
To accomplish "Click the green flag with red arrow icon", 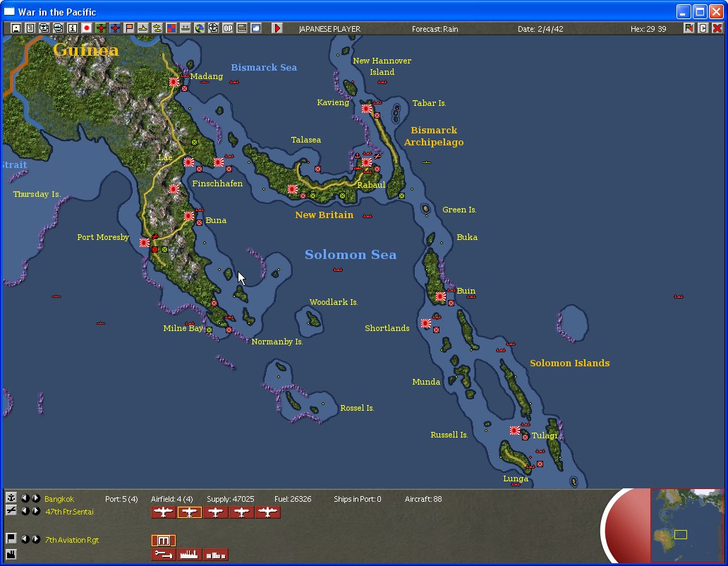I will point(688,28).
